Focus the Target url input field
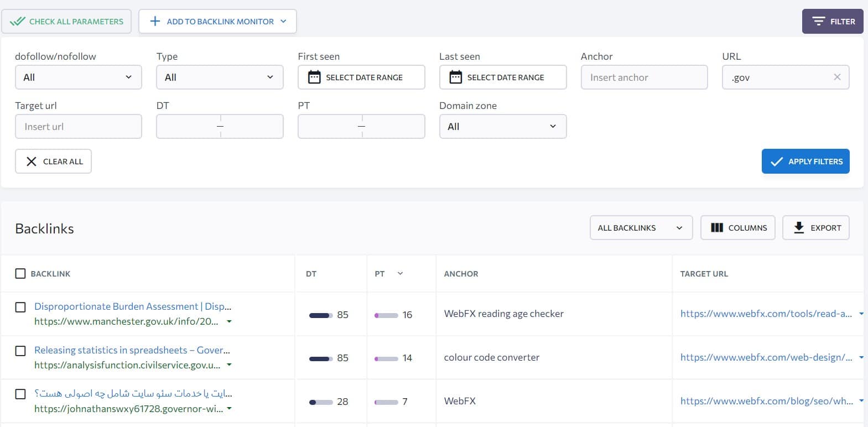This screenshot has width=868, height=427. click(79, 127)
